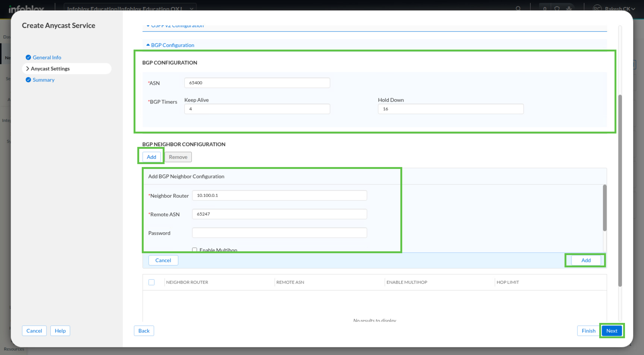Go Back to the previous step
This screenshot has width=644, height=355.
144,331
